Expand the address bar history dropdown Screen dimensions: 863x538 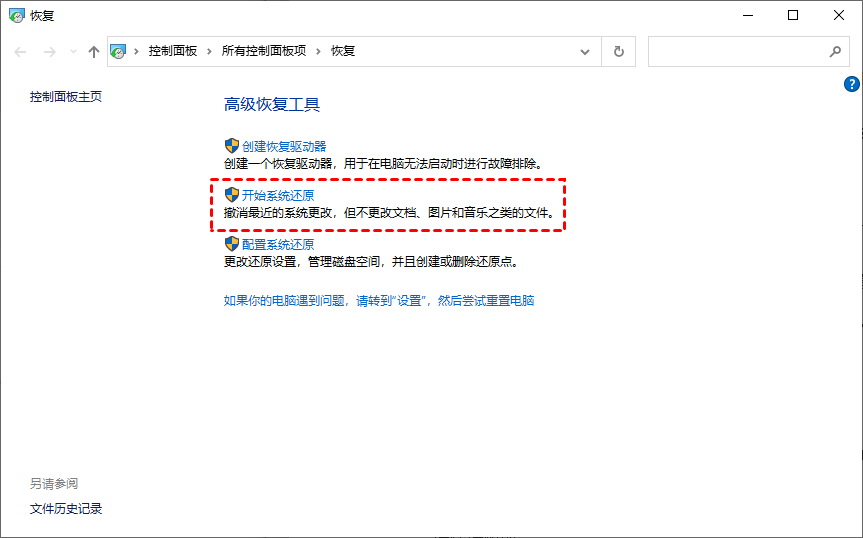click(585, 51)
